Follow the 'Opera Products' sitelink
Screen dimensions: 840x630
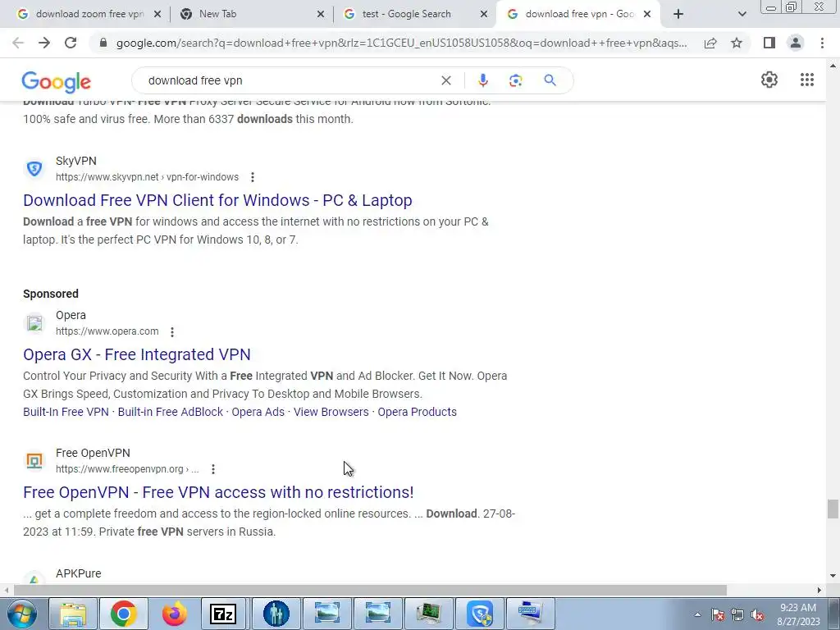[x=418, y=412]
